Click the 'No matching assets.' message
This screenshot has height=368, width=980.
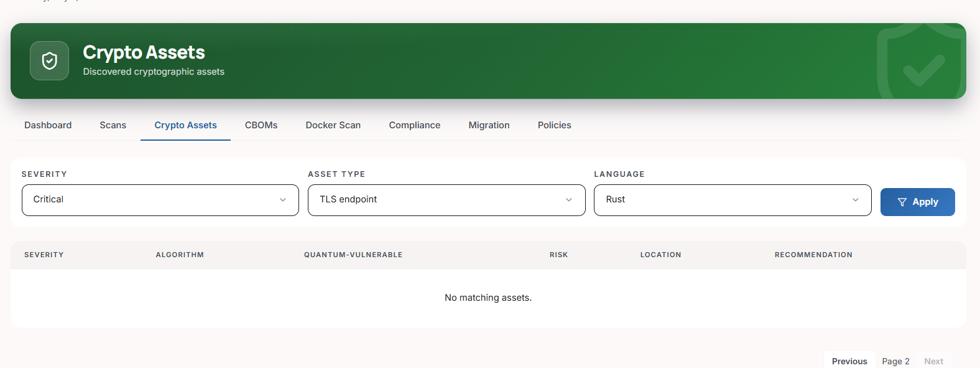tap(488, 298)
